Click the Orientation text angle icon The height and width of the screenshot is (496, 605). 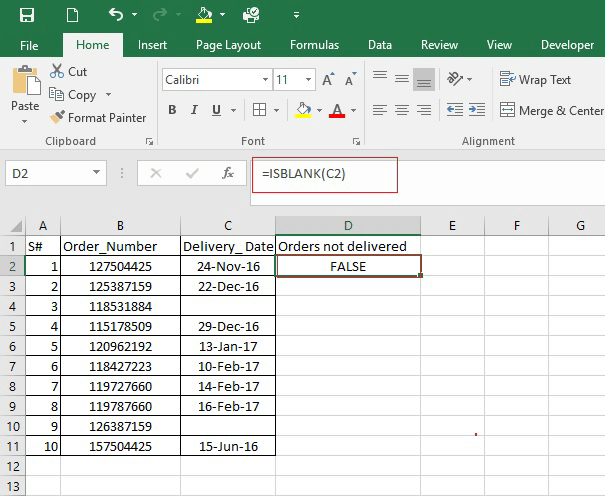[x=456, y=79]
